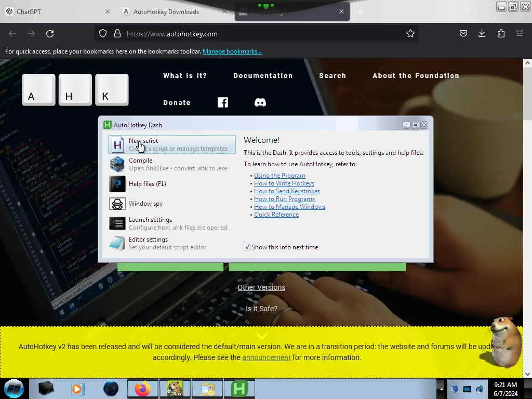This screenshot has height=399, width=532.
Task: Open Is it Safe? link
Action: (x=261, y=309)
